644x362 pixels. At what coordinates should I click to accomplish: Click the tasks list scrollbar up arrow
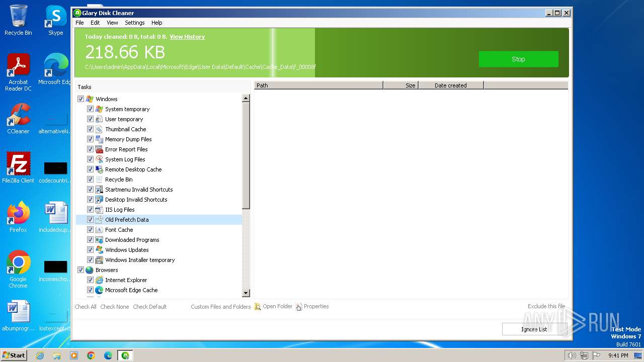click(246, 99)
